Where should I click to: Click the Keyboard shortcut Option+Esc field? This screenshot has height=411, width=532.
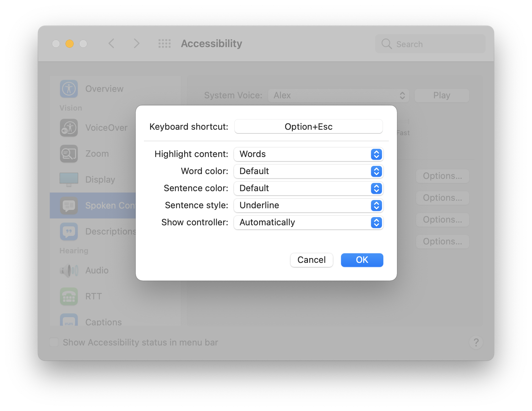[x=308, y=126]
